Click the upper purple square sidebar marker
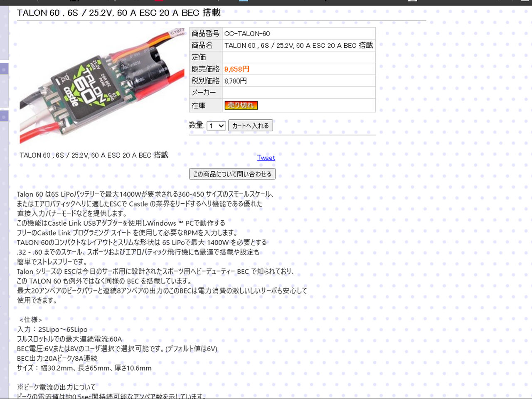This screenshot has height=399, width=532. click(x=4, y=69)
